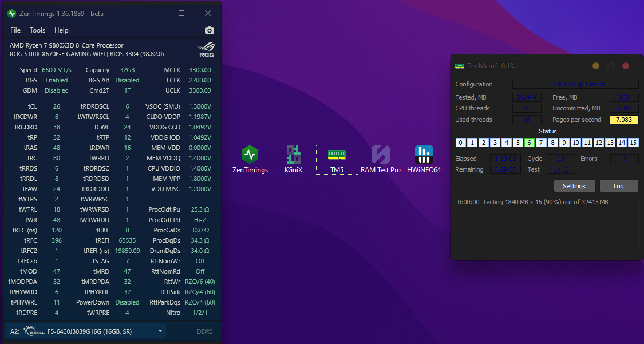The image size is (644, 344).
Task: Open Help menu in ZenTimings
Action: coord(61,30)
